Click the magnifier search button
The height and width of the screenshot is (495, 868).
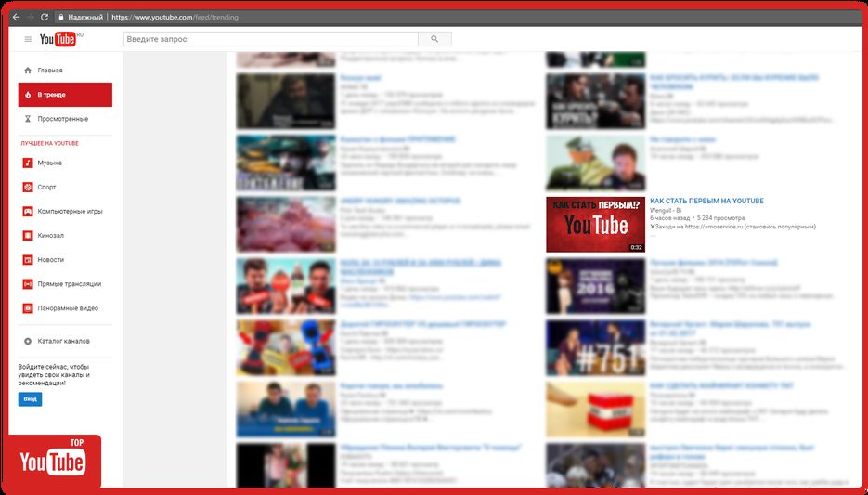[434, 39]
